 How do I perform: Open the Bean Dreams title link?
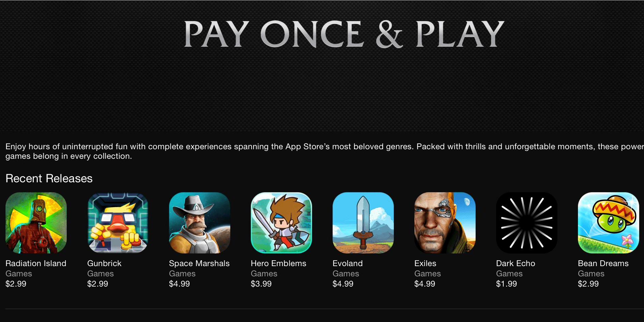tap(603, 263)
